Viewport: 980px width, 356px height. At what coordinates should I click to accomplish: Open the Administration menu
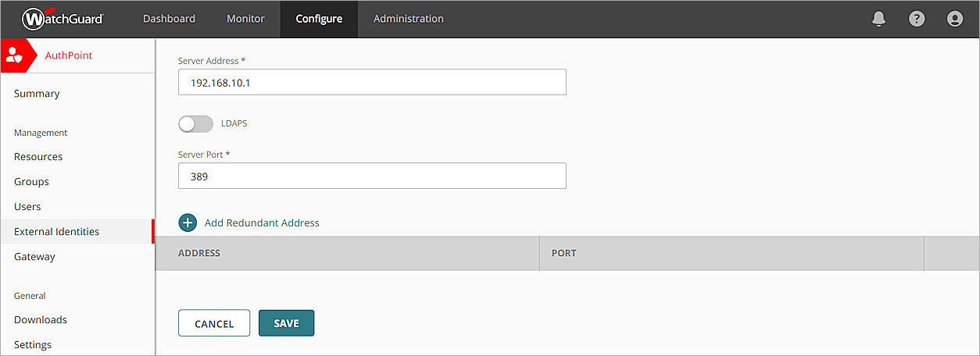click(408, 19)
